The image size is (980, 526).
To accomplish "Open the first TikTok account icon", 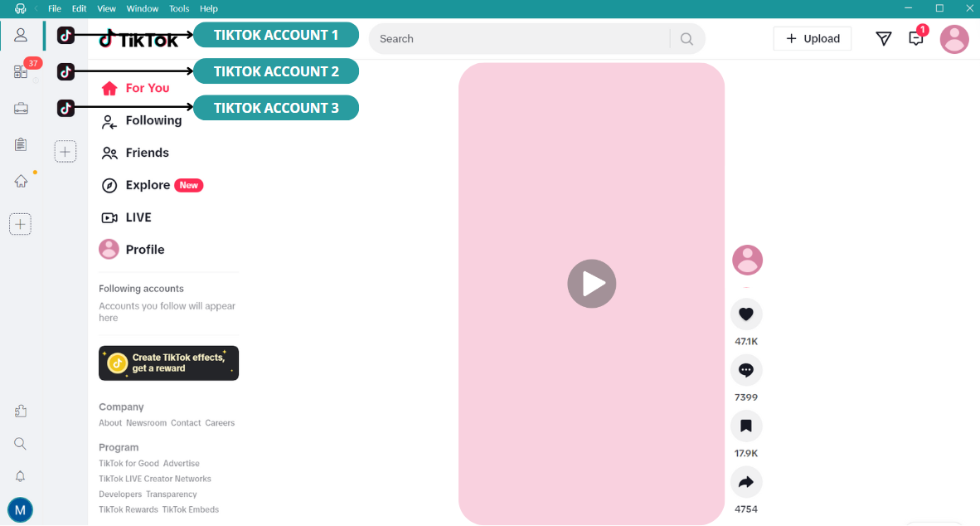I will point(65,35).
